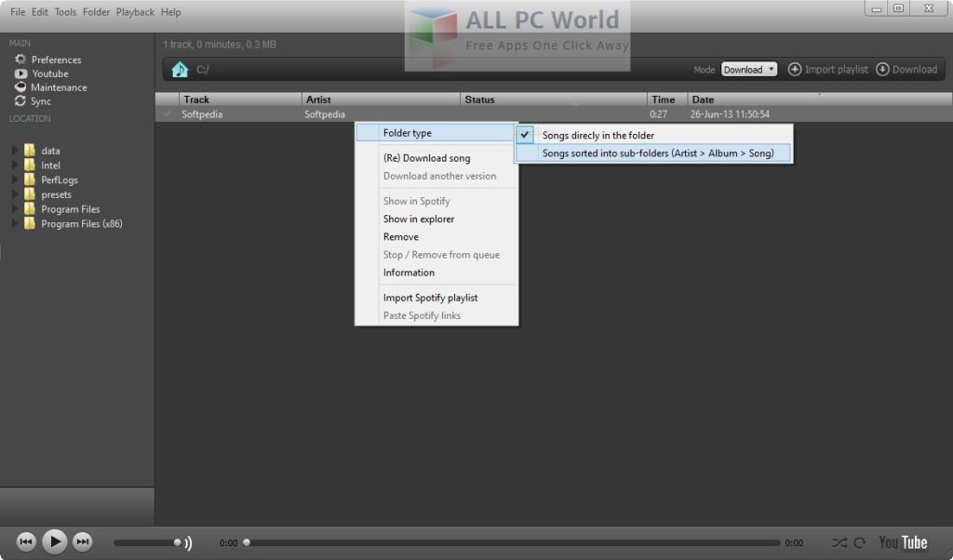Open the Playback menu
Screen dimensions: 953x560
[x=135, y=12]
